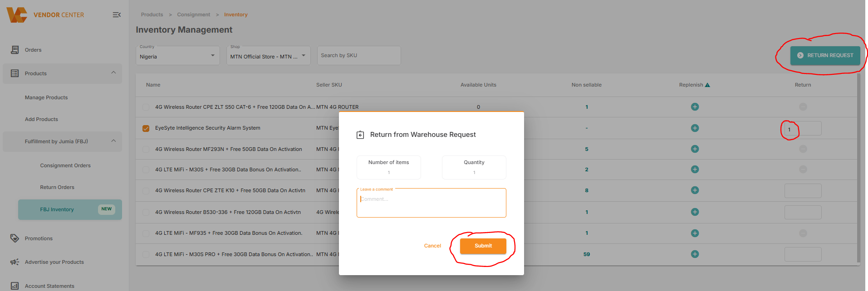The image size is (868, 291).
Task: Click replenish plus for CPE ZTE K10 router
Action: 695,190
